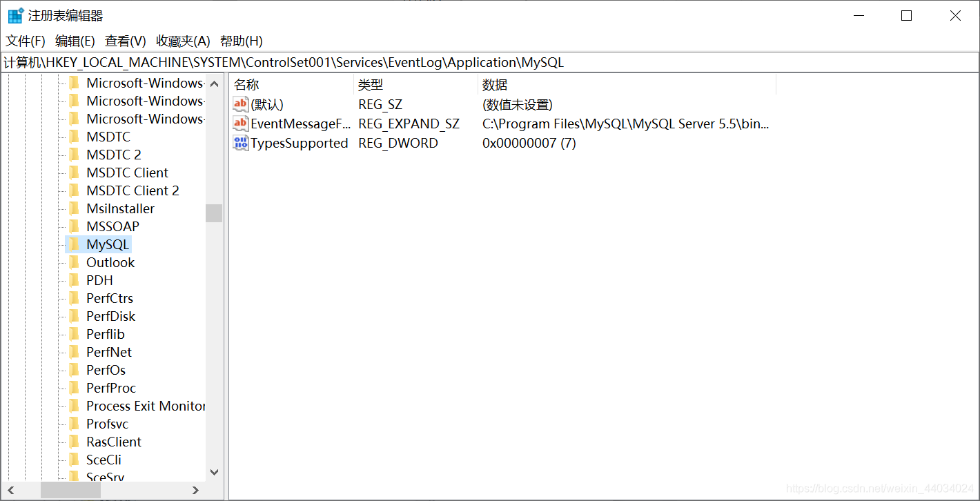Select the Outlook key label
980x501 pixels.
(x=110, y=262)
